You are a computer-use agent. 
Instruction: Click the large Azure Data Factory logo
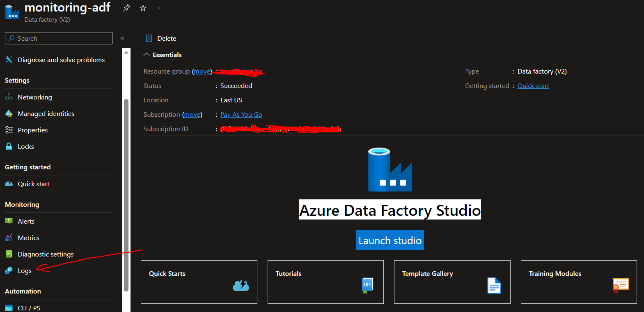tap(390, 169)
